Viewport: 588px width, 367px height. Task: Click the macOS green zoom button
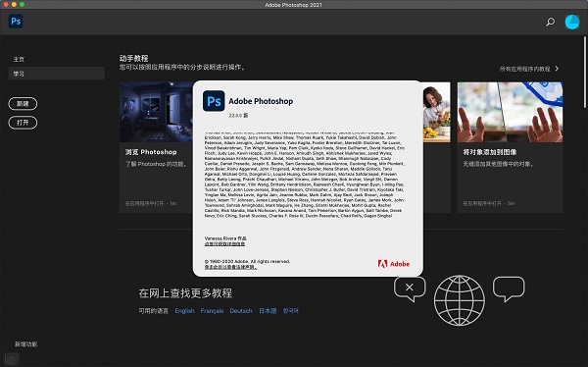tap(23, 5)
